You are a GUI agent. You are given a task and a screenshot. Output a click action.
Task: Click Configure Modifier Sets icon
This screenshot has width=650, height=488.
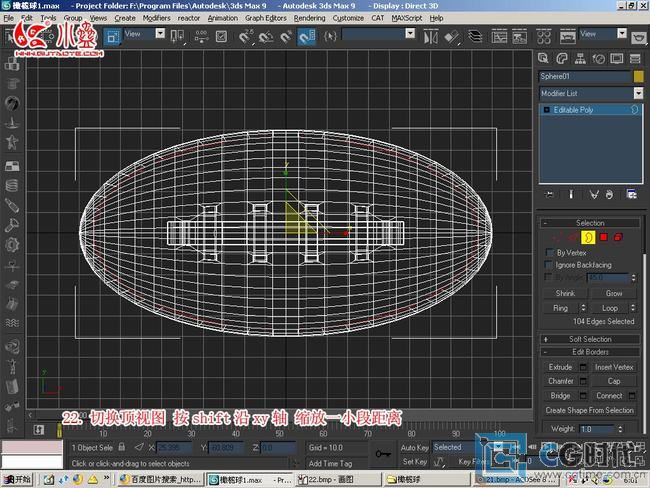pyautogui.click(x=632, y=194)
